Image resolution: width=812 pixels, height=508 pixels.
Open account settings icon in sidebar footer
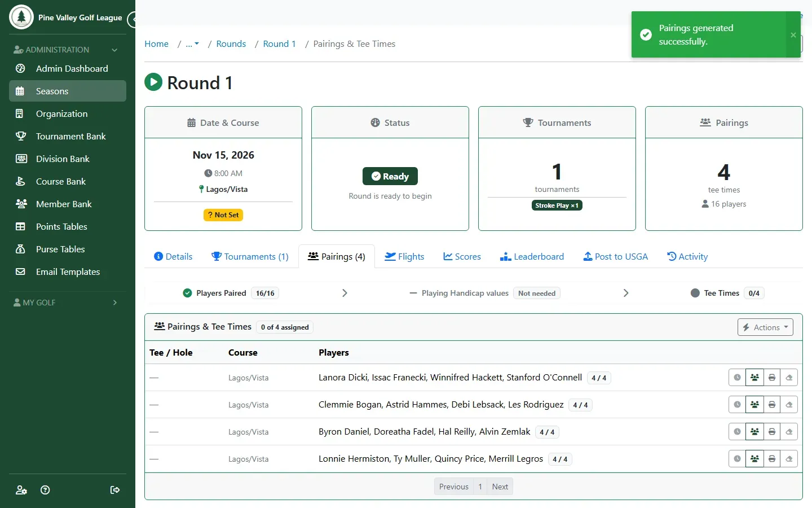pos(21,490)
